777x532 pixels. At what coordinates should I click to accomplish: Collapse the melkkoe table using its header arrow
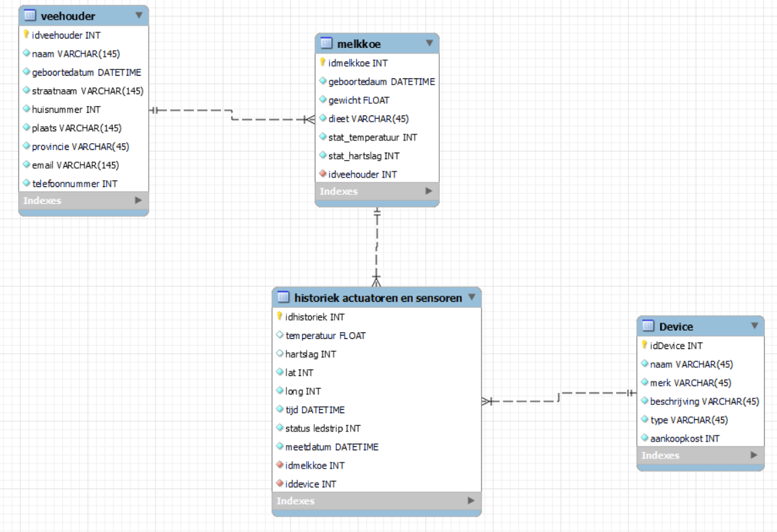428,43
